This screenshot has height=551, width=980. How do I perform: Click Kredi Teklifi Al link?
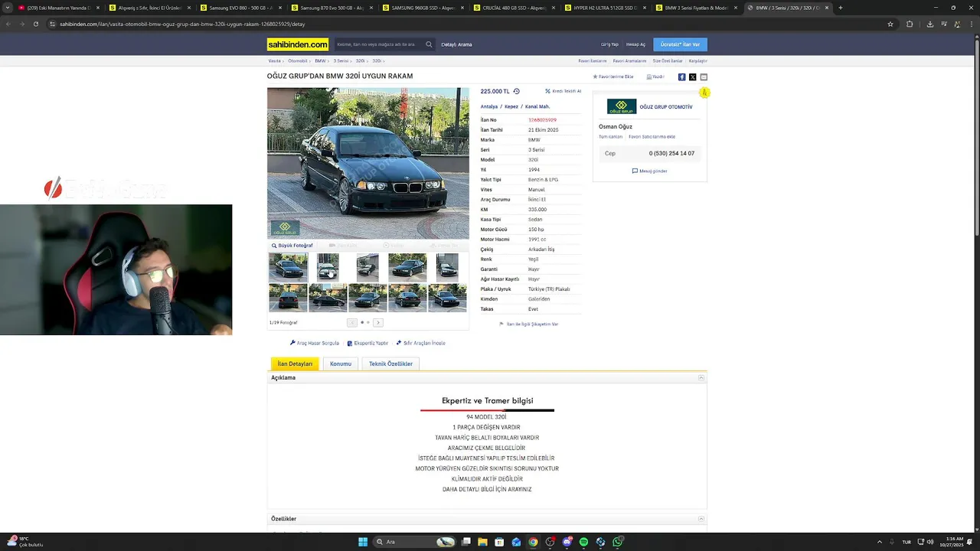click(x=563, y=91)
